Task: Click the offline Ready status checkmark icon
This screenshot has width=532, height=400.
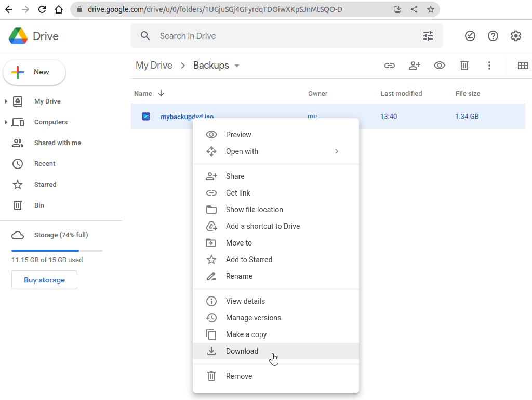Action: coord(470,36)
